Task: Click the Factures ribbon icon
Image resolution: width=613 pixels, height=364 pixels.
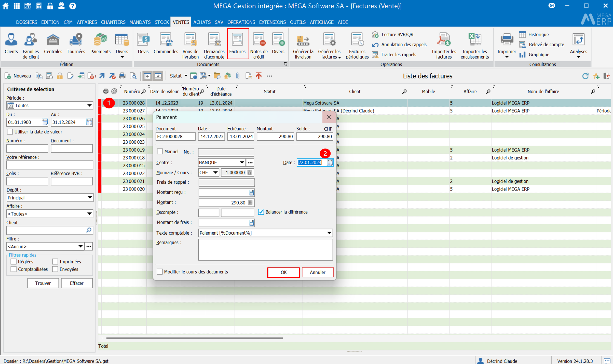Action: tap(237, 44)
